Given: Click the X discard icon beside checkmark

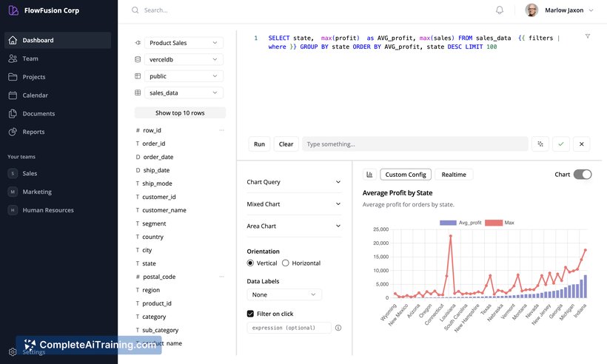Looking at the screenshot, I should point(581,144).
